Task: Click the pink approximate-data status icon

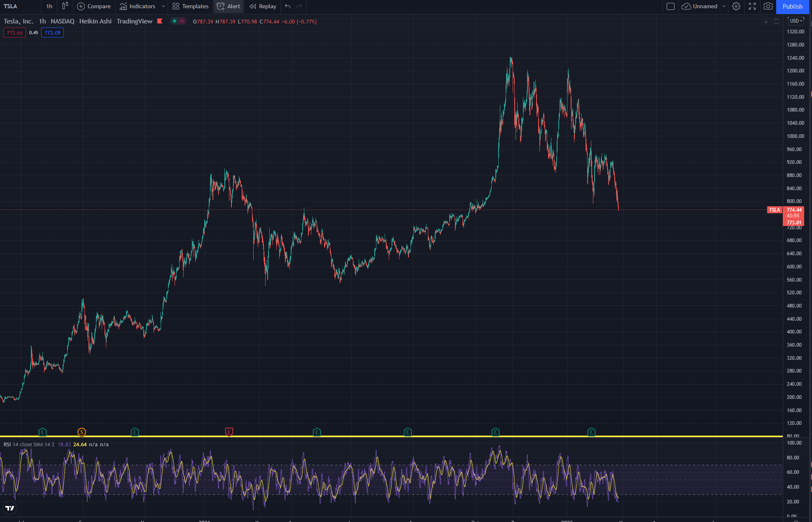Action: 182,21
